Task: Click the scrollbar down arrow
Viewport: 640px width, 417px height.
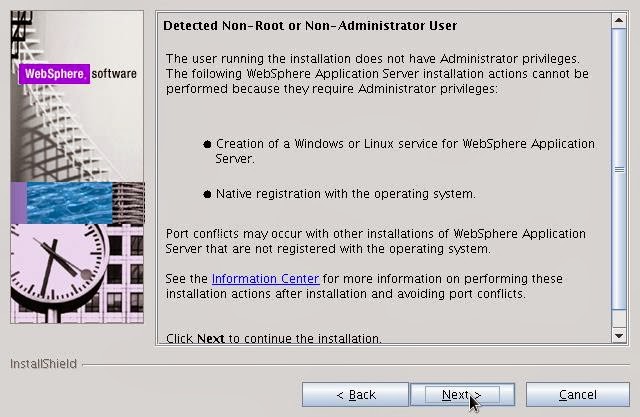Action: 619,336
